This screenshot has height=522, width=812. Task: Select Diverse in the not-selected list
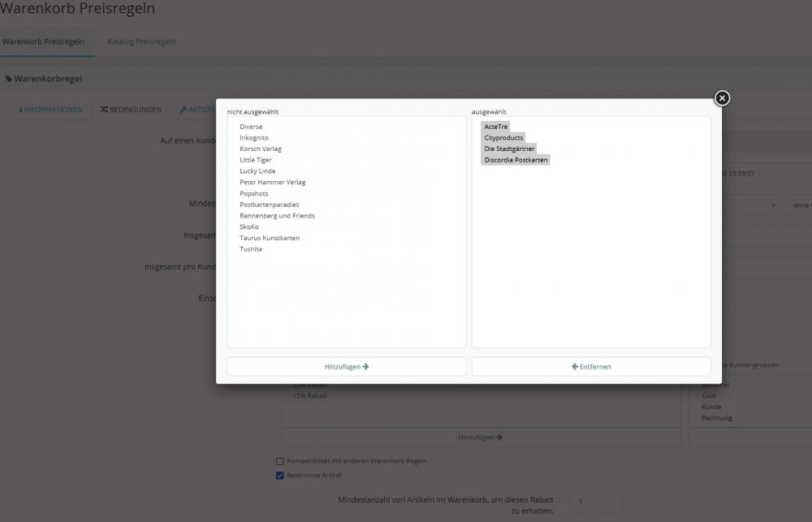pos(251,127)
